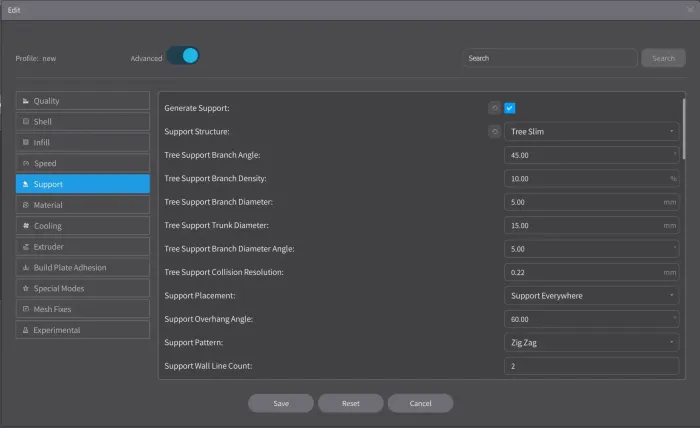Click the Extruder category icon
700x428 pixels.
pyautogui.click(x=26, y=247)
